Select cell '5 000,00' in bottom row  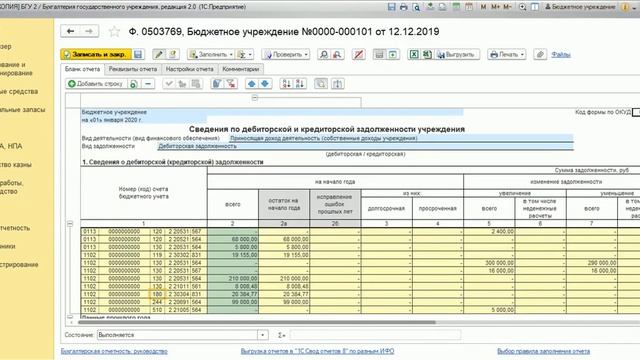tap(489, 310)
